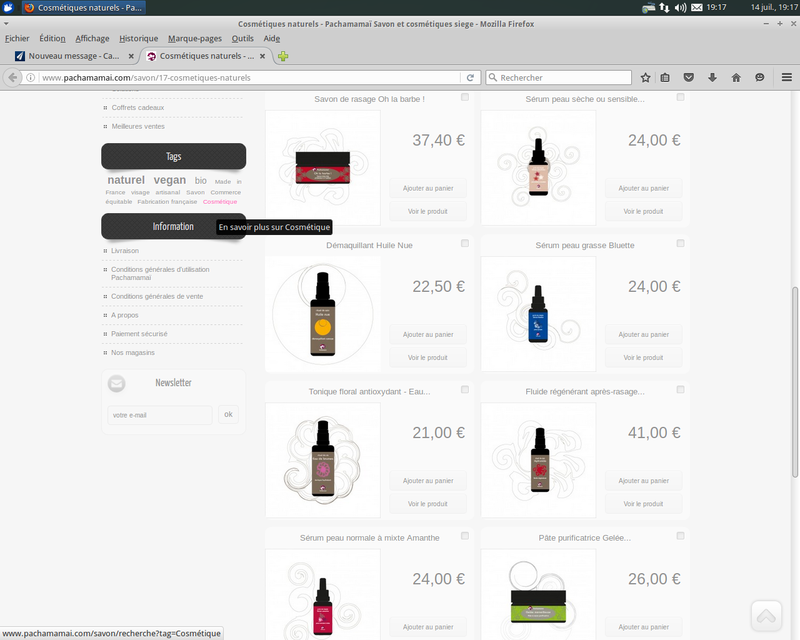Close the Nouveau message tab
The width and height of the screenshot is (800, 640).
[131, 56]
